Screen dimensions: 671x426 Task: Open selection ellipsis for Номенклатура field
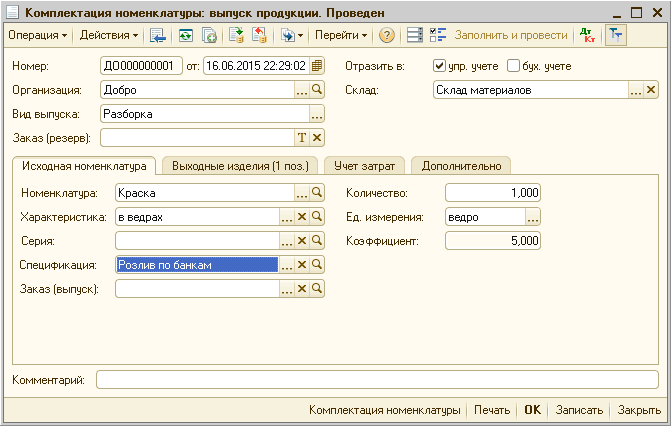(x=302, y=193)
